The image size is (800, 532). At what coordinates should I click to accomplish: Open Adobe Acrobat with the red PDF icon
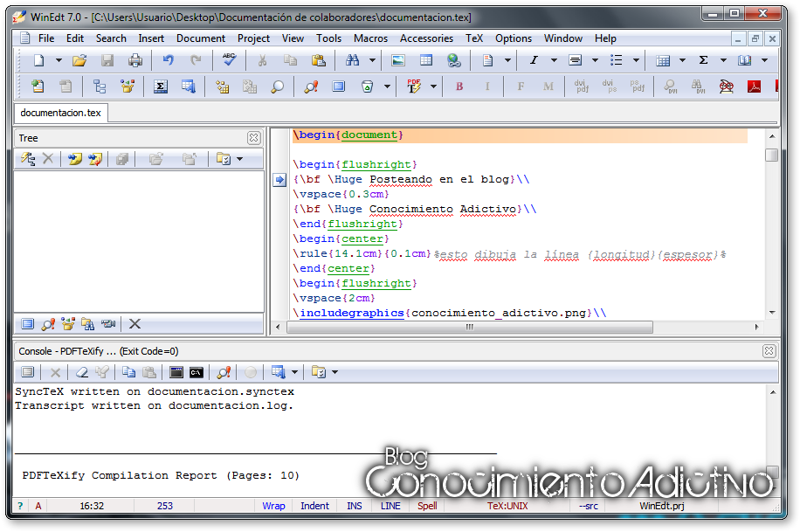(754, 86)
